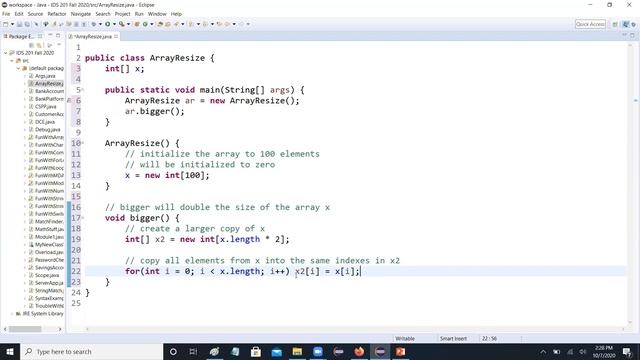Open PowerPoint from taskbar

point(400,351)
